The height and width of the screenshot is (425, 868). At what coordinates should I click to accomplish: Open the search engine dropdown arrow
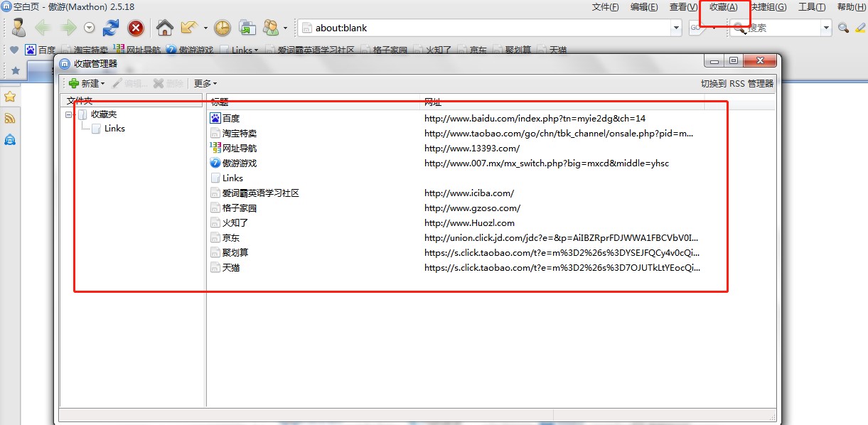point(826,28)
